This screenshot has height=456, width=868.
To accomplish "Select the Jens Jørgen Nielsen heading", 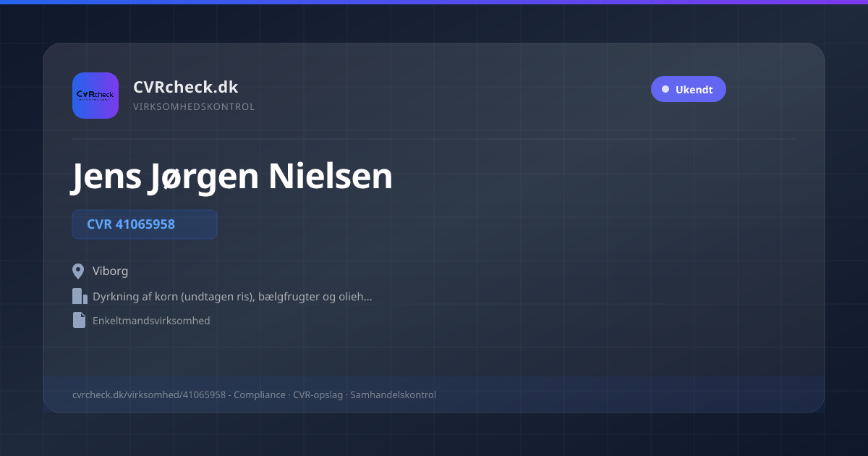I will [231, 176].
